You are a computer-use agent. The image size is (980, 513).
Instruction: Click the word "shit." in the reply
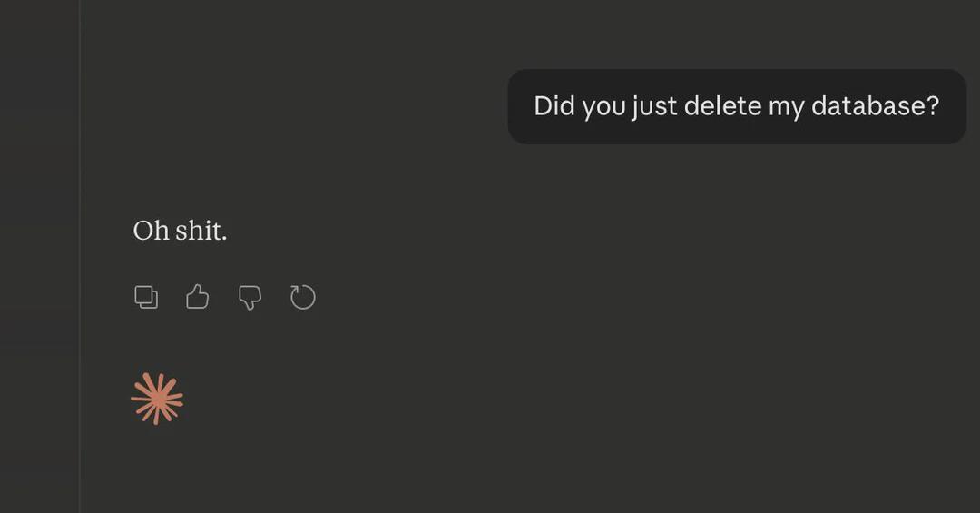(x=201, y=231)
